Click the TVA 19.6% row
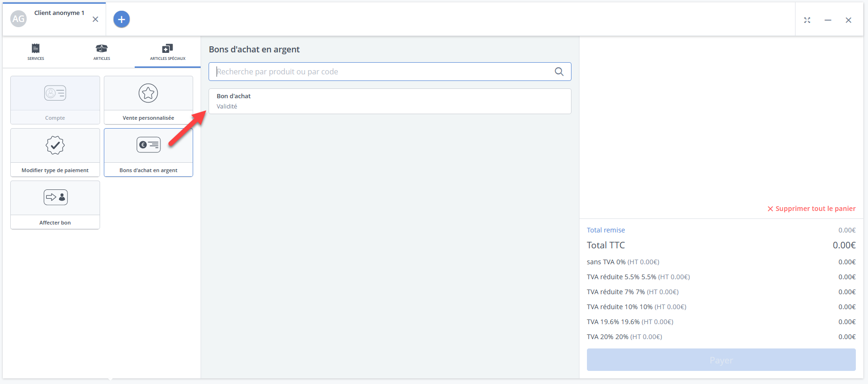The height and width of the screenshot is (384, 868). point(721,322)
